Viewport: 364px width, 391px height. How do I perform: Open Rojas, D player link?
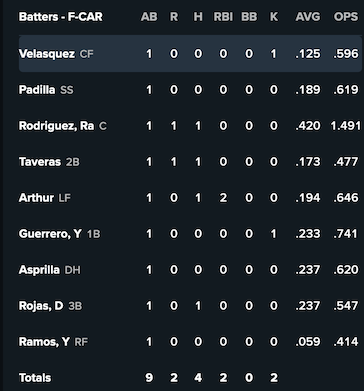(41, 306)
